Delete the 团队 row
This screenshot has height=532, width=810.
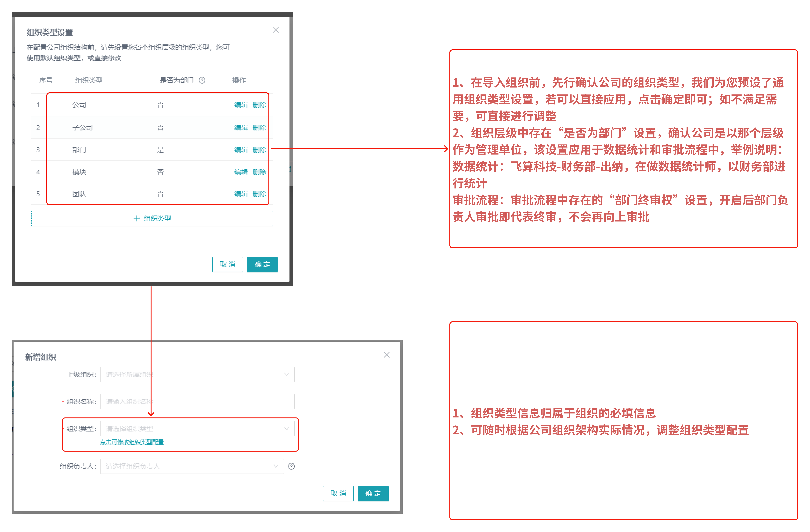[x=259, y=194]
